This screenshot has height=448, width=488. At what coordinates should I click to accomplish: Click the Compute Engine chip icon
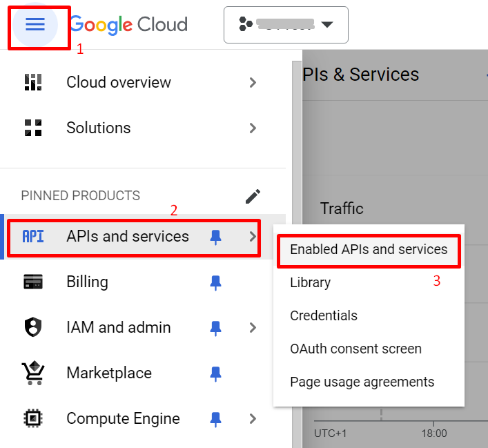click(33, 418)
